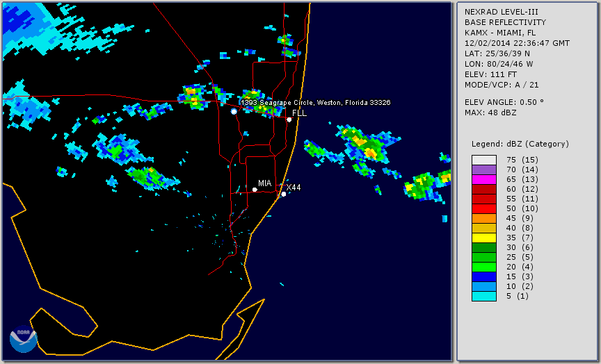Click the KAMX - MIAMI, FL station text
This screenshot has height=364, width=601.
[x=500, y=33]
